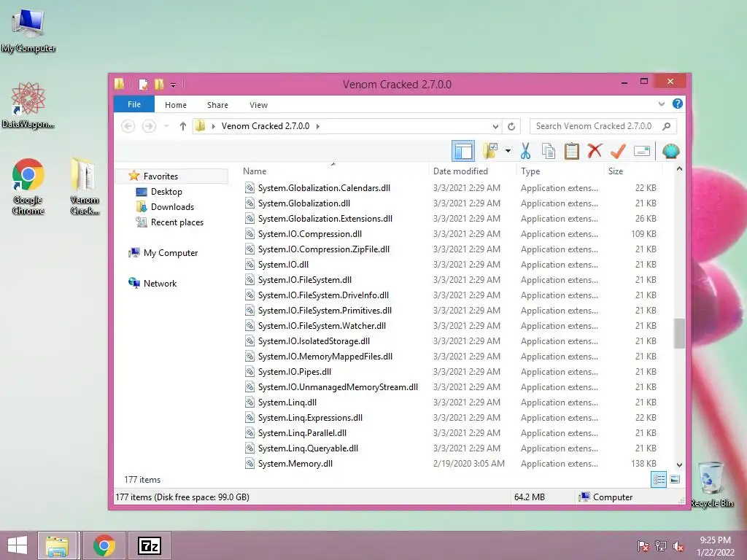Screen dimensions: 747x560
Task: Select System.IO.IsolatedStorage.dll file
Action: point(314,341)
